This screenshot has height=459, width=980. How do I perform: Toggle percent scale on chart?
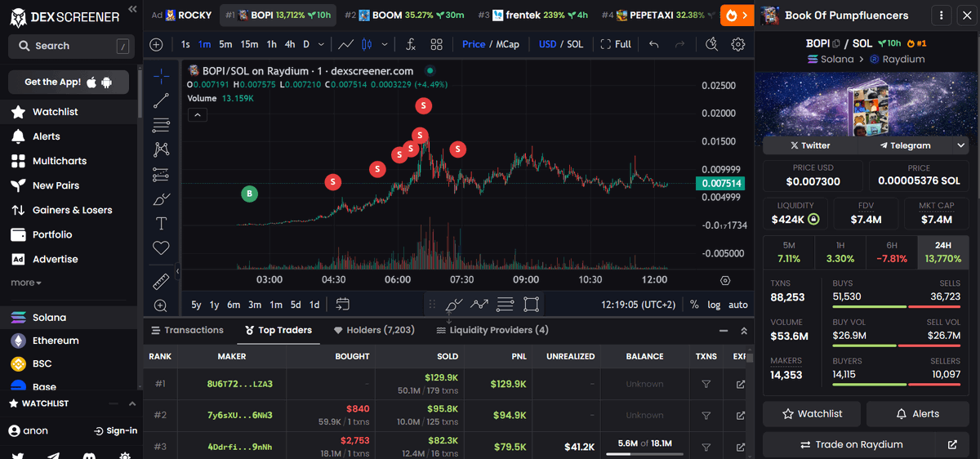(694, 305)
